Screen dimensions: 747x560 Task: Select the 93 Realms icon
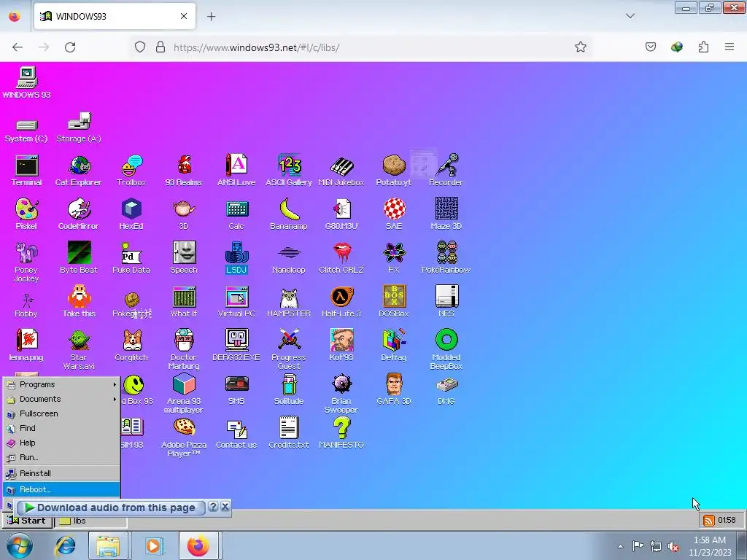coord(184,170)
